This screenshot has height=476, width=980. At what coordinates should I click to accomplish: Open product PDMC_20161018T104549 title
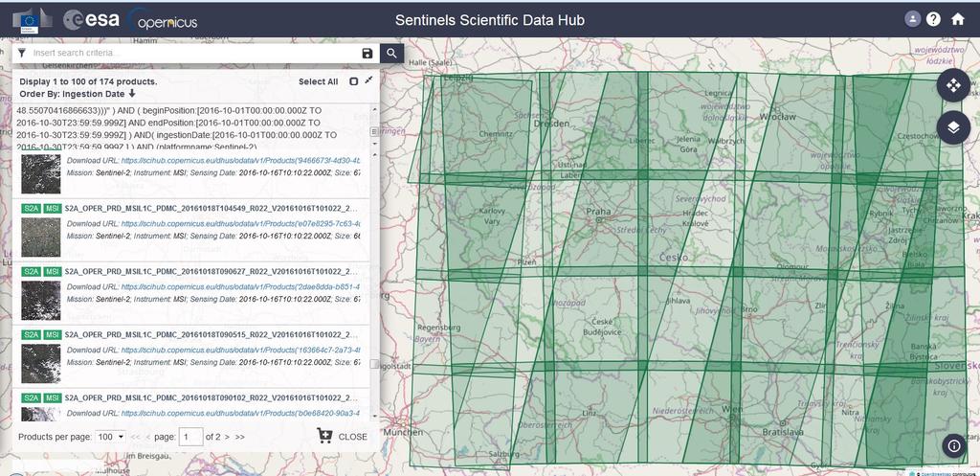click(x=212, y=208)
